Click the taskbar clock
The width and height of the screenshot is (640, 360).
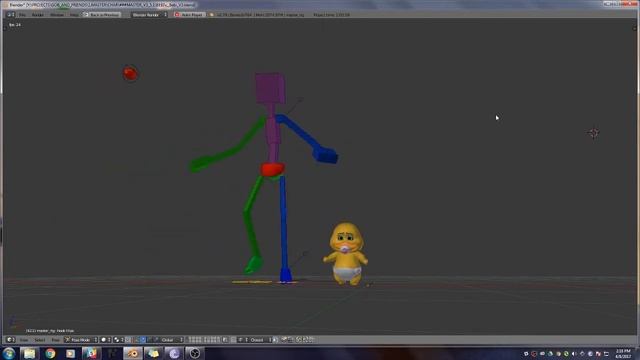623,353
